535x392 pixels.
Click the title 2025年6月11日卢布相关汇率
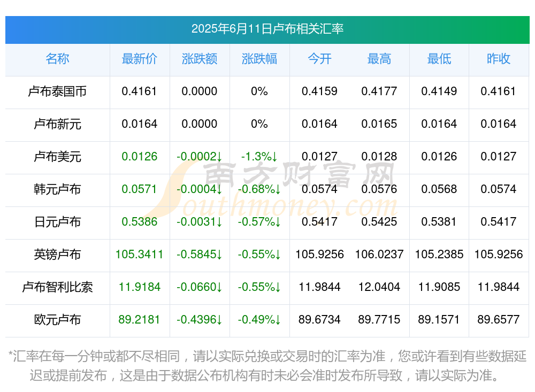[x=267, y=29]
